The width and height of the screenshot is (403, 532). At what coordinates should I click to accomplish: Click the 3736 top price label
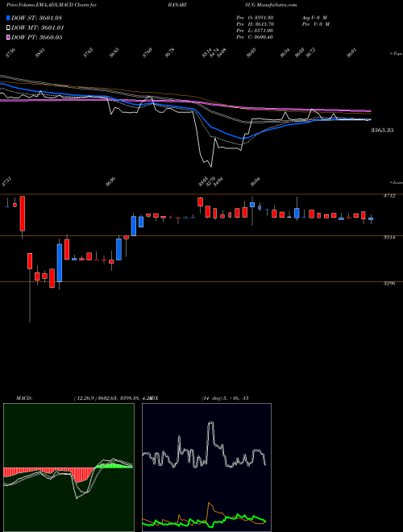10,52
